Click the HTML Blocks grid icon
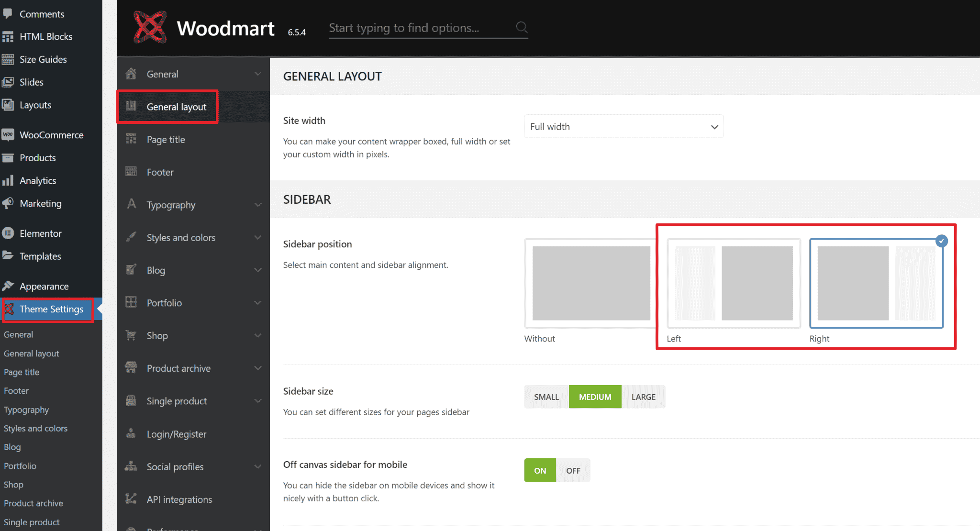The width and height of the screenshot is (980, 531). pos(8,37)
